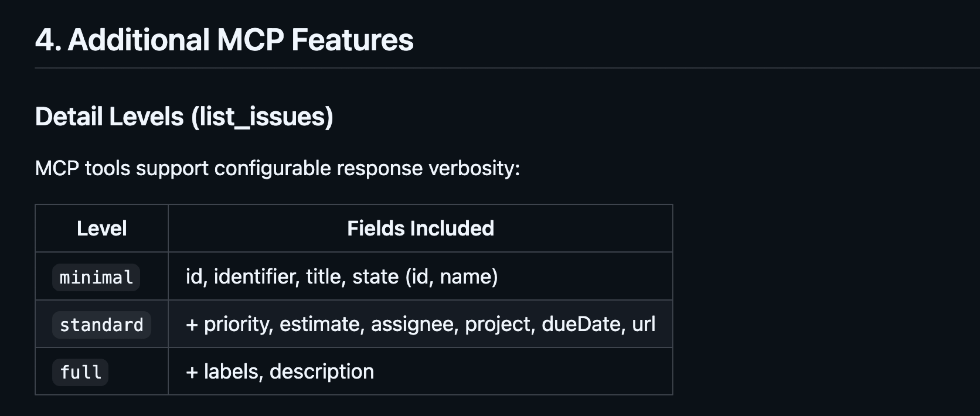Click the "minimal" code label

[x=96, y=277]
